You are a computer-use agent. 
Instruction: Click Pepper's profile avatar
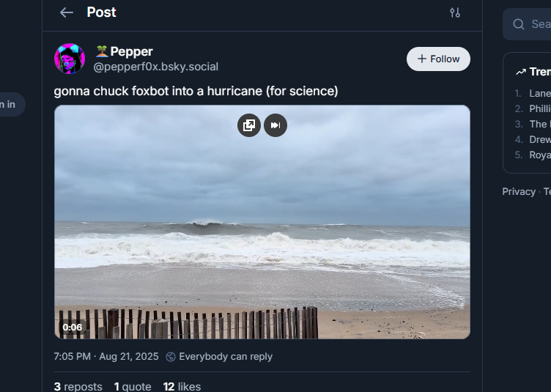(x=70, y=59)
